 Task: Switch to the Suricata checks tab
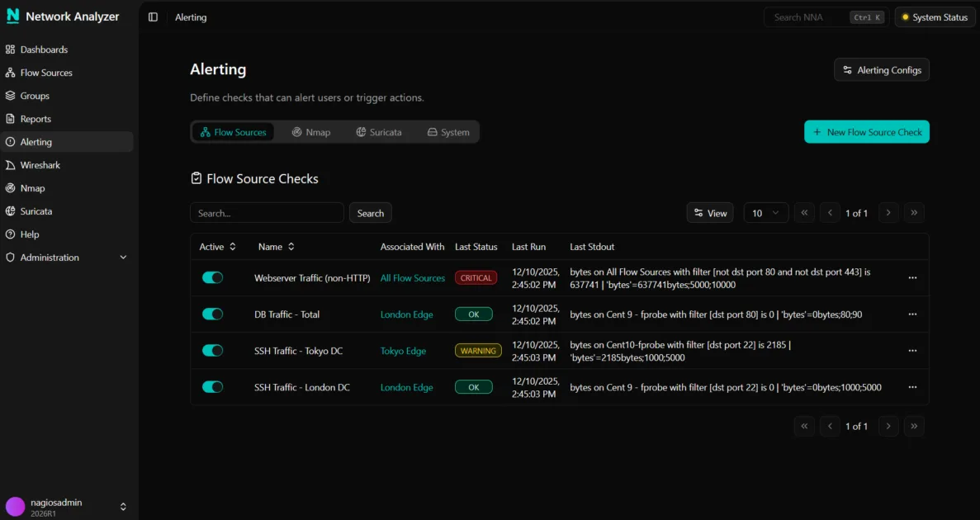pos(378,131)
